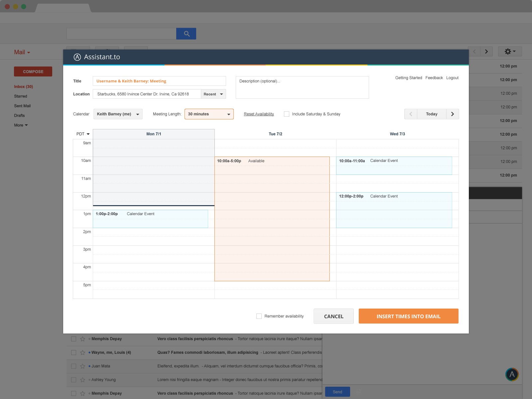Select the Ashley Young email checkbox
This screenshot has width=532, height=399.
[x=74, y=380]
